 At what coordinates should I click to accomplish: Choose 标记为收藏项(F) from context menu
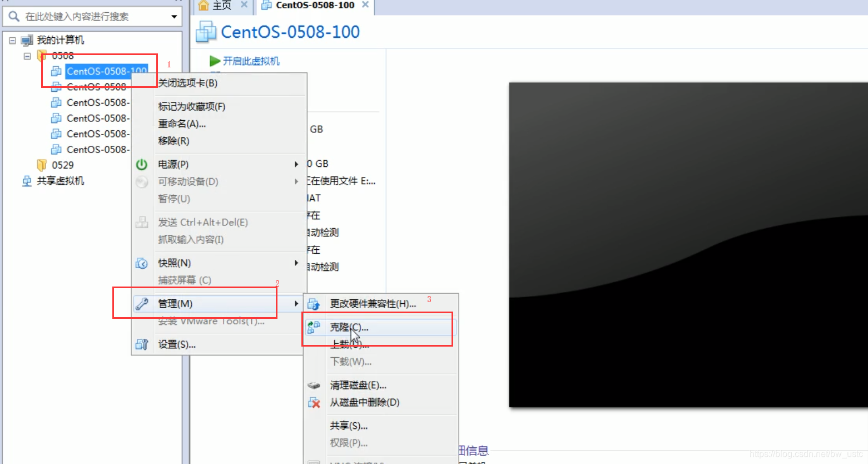point(192,106)
